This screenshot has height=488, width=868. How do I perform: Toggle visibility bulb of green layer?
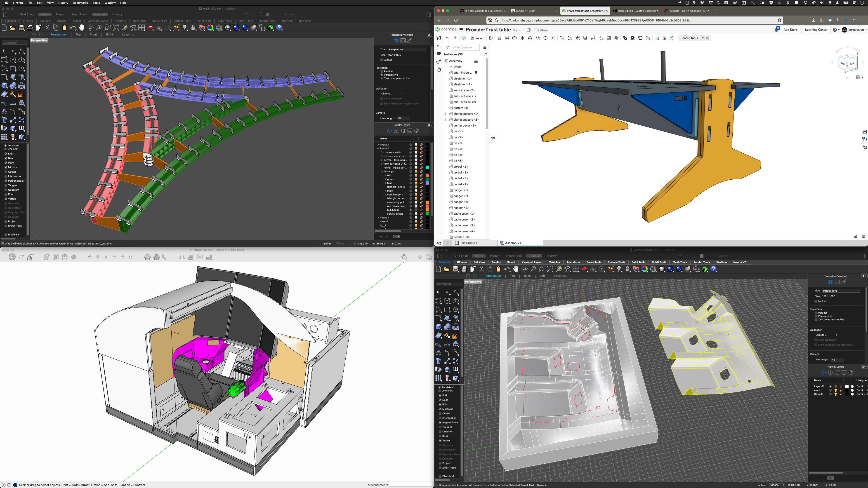tap(416, 179)
